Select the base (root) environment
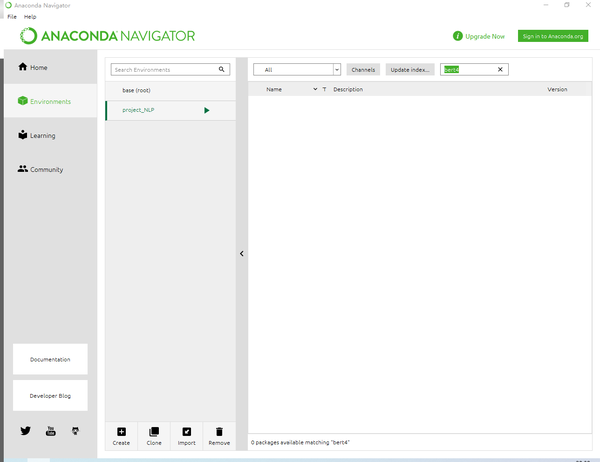 171,90
